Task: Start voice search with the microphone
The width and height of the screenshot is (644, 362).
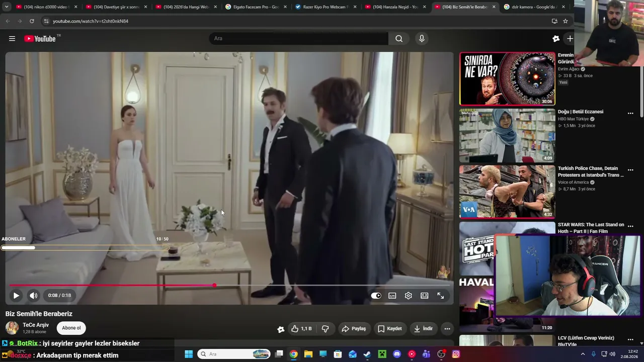Action: point(422,39)
